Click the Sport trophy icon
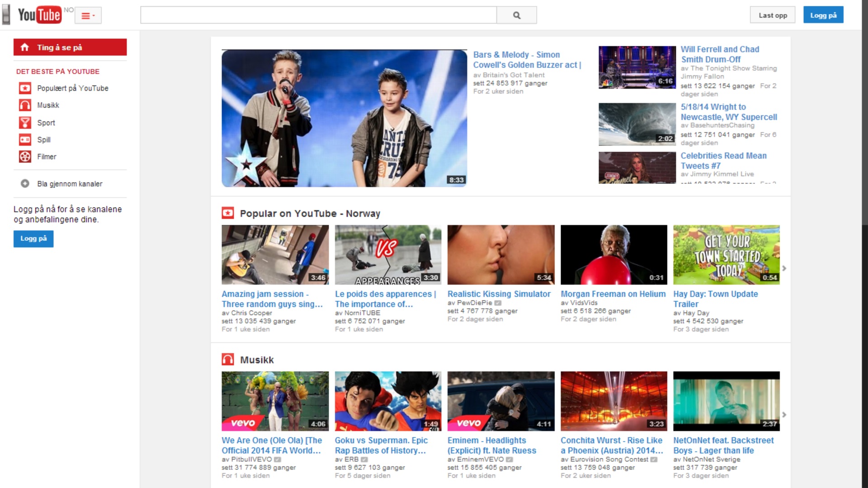868x488 pixels. click(x=25, y=122)
